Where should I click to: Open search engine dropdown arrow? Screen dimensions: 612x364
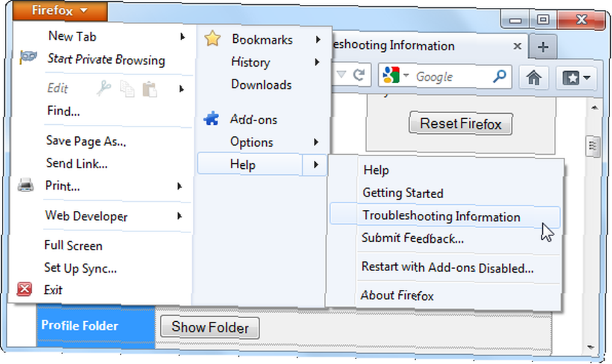pyautogui.click(x=406, y=75)
